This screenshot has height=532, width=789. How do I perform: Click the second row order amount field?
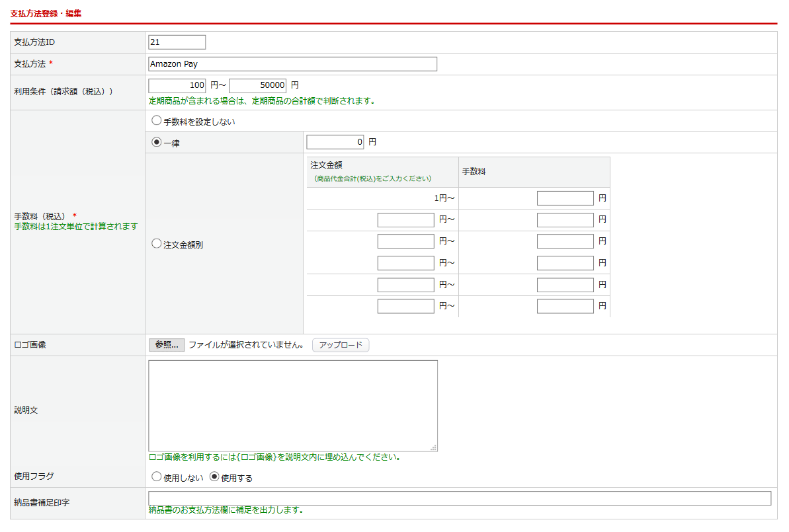pyautogui.click(x=406, y=220)
